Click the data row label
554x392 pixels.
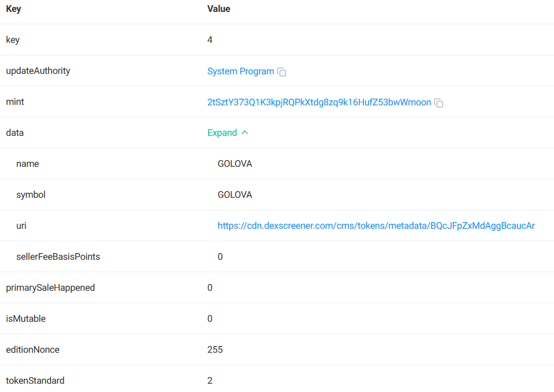coord(15,133)
